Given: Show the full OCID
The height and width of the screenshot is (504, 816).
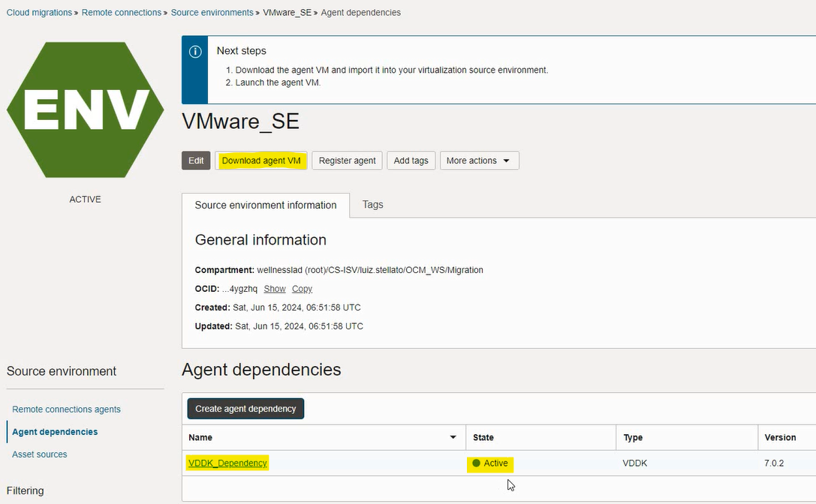Looking at the screenshot, I should pyautogui.click(x=275, y=289).
